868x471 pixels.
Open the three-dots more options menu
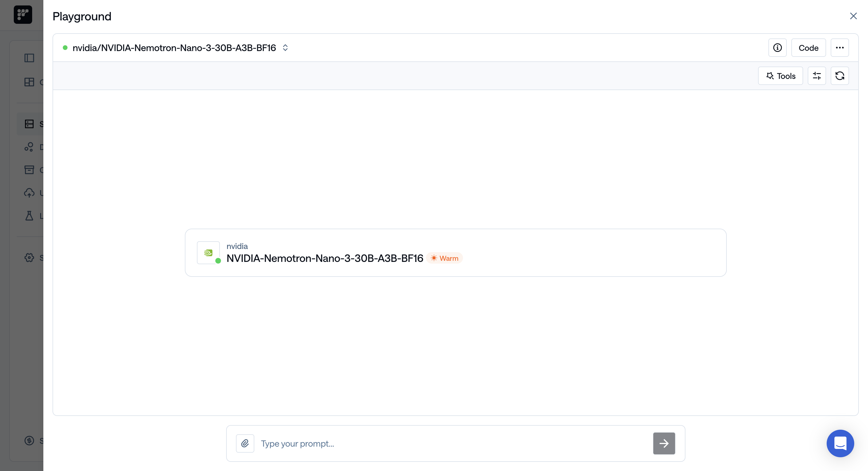click(x=839, y=48)
